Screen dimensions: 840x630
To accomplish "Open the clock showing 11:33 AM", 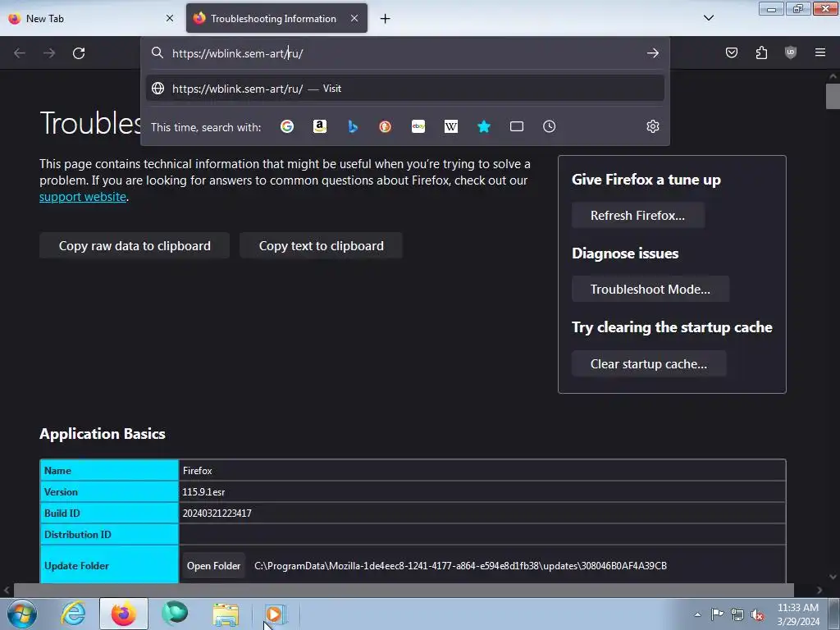I will [797, 614].
